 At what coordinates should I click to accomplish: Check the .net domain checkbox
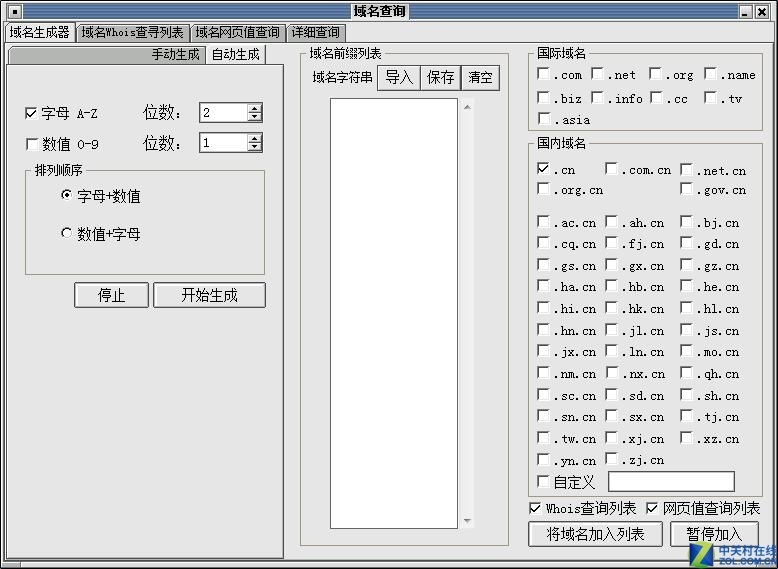[597, 73]
